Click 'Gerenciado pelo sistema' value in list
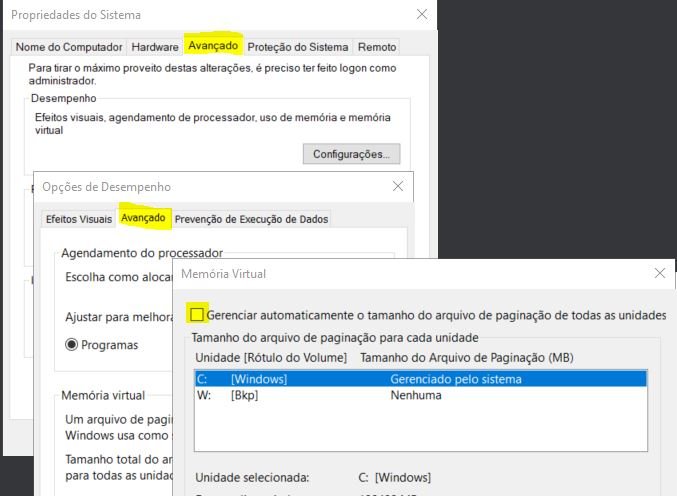The height and width of the screenshot is (496, 677). [456, 379]
